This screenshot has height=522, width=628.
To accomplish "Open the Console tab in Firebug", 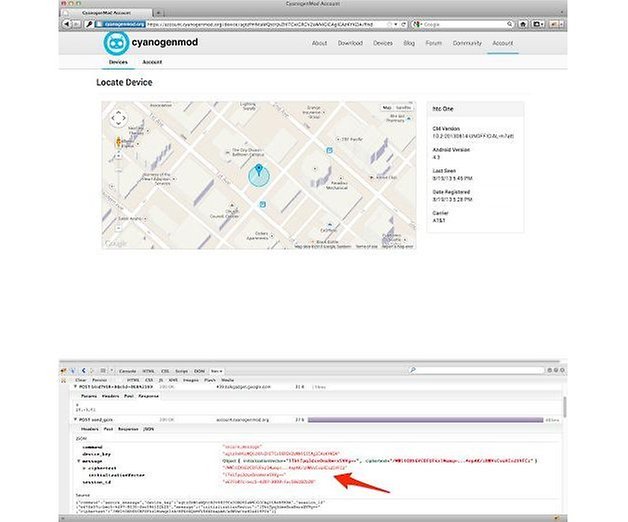I will click(128, 371).
